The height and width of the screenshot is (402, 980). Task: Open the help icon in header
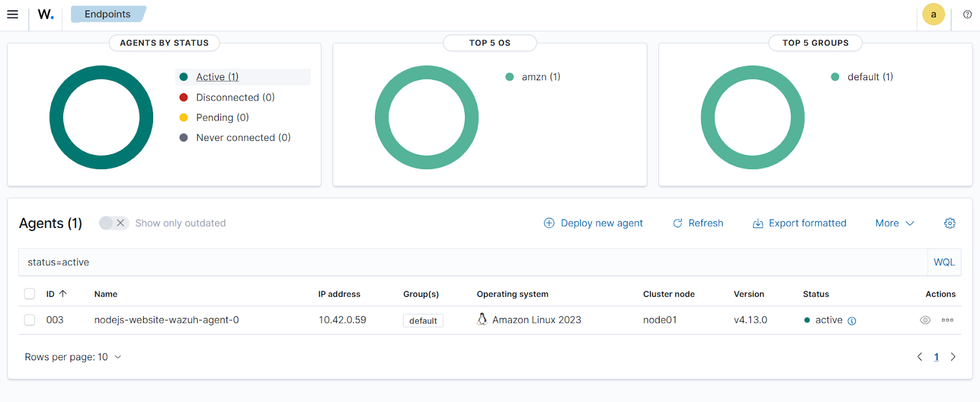click(x=967, y=14)
